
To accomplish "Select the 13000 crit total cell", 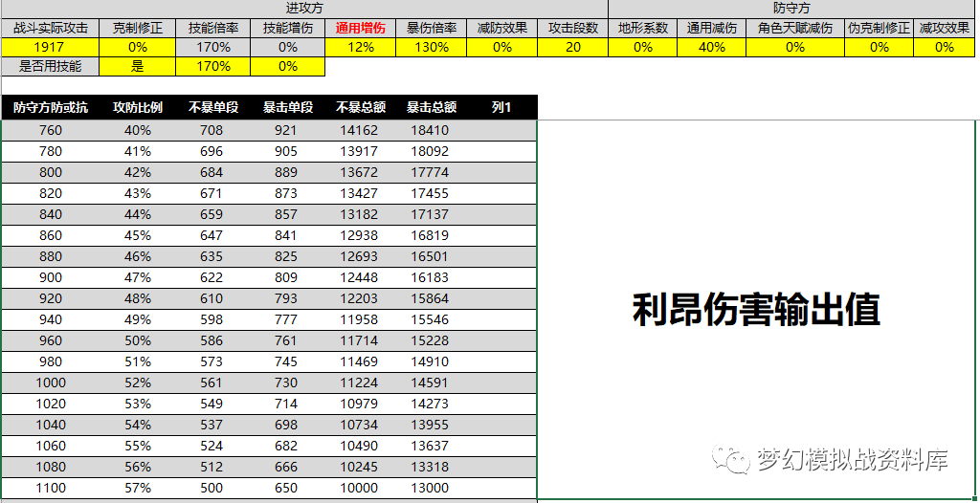I will [430, 488].
